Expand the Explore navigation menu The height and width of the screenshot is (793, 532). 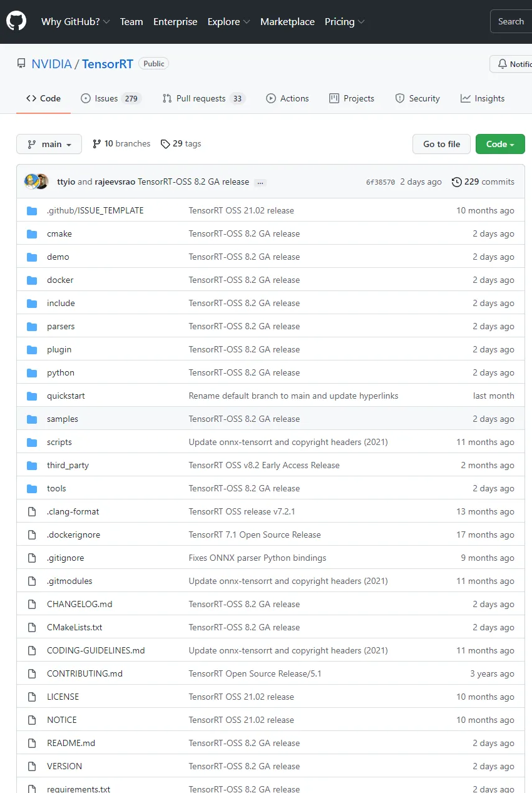(228, 21)
